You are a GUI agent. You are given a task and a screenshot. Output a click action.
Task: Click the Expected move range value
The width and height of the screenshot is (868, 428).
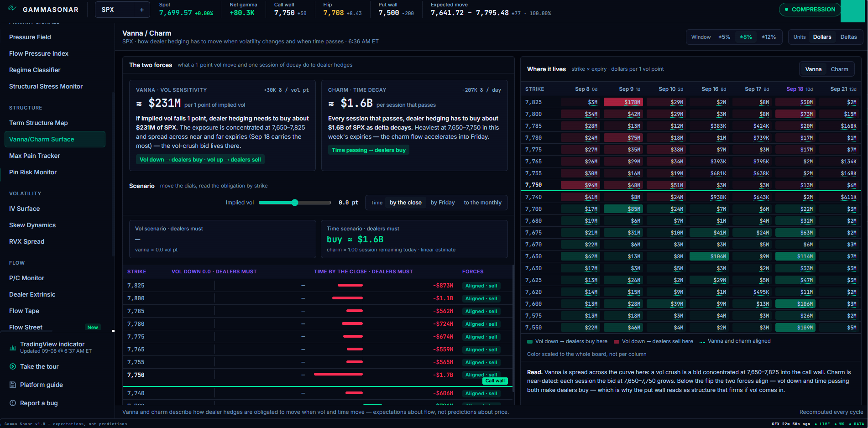(x=470, y=13)
